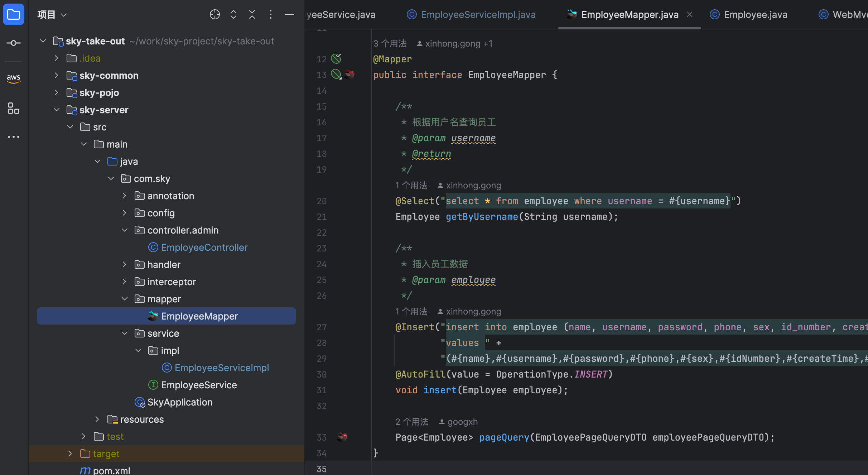Collapse the service package
The width and height of the screenshot is (868, 475).
point(125,333)
